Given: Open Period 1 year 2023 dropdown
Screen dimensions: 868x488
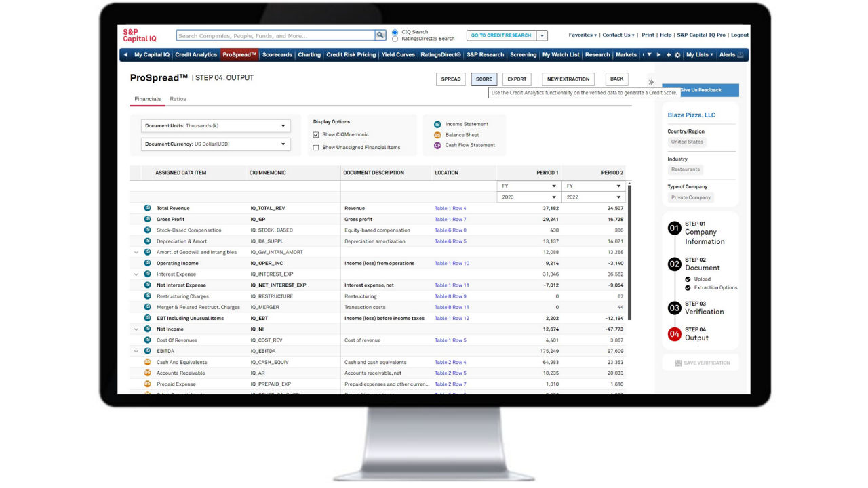Looking at the screenshot, I should (529, 197).
